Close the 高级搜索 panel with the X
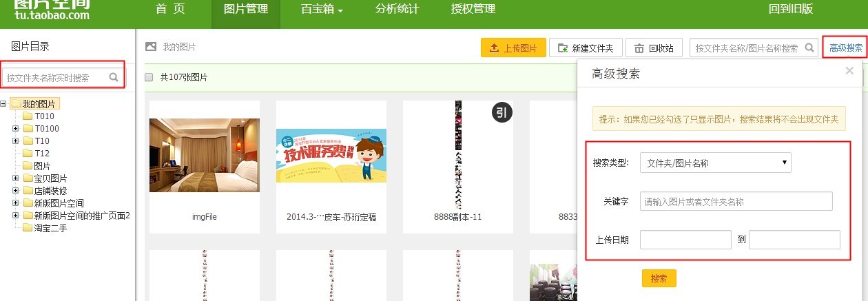The image size is (868, 301). click(849, 70)
